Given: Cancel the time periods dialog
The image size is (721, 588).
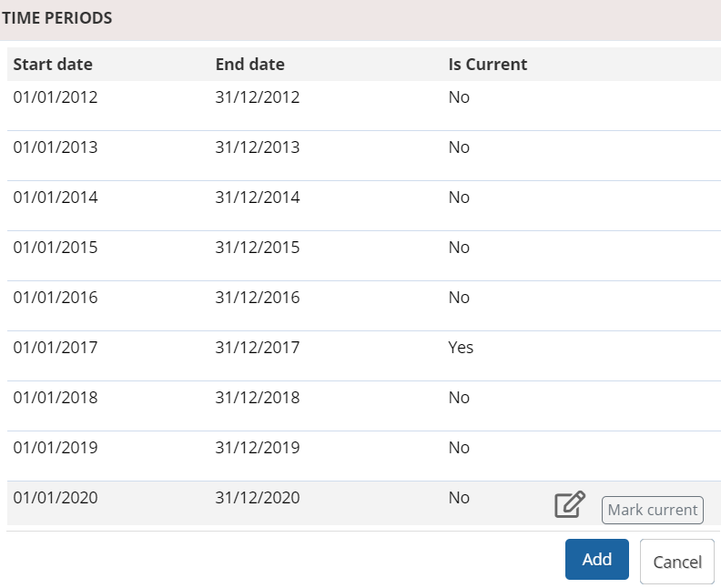Looking at the screenshot, I should [x=677, y=562].
